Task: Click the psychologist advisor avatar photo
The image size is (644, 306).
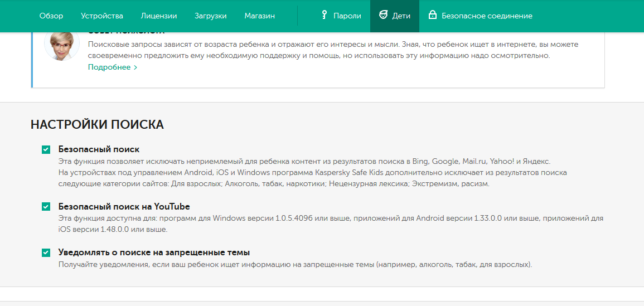Action: [x=62, y=45]
